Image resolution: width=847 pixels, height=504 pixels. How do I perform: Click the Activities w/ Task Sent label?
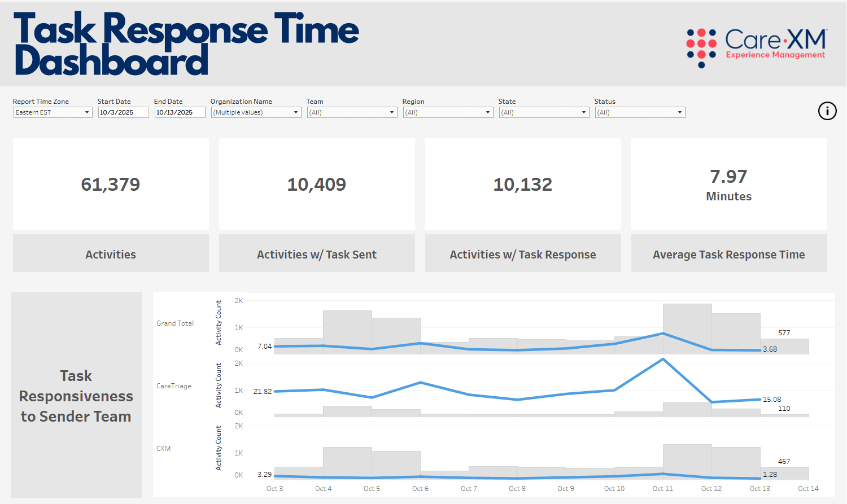(x=317, y=255)
